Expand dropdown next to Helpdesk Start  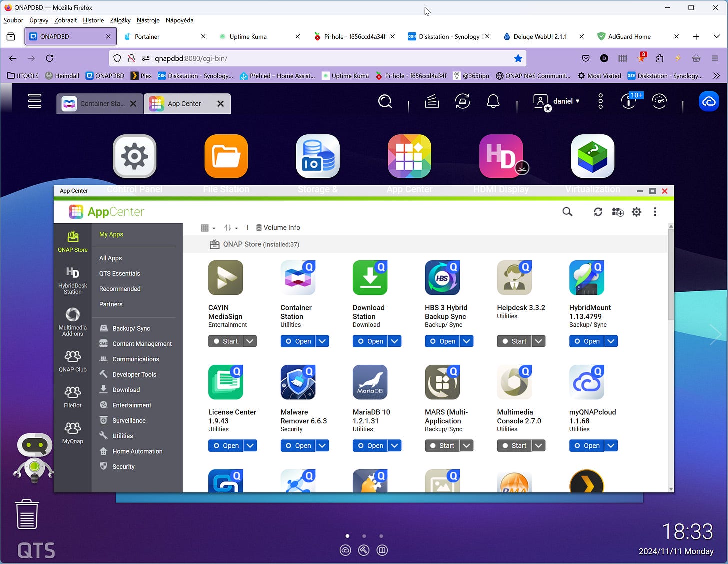539,341
